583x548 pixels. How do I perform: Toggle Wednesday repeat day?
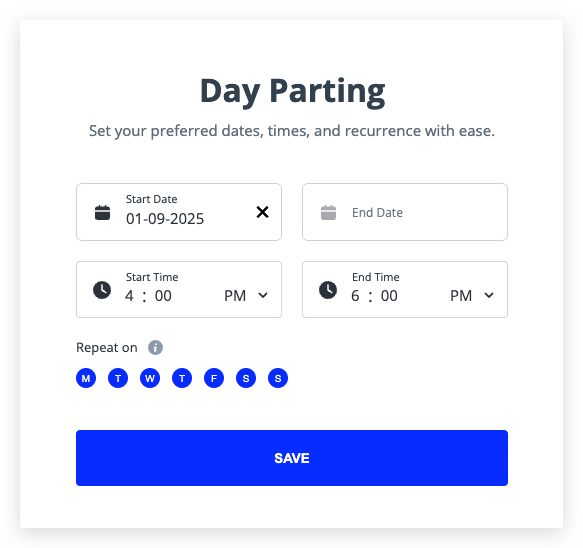(x=150, y=378)
